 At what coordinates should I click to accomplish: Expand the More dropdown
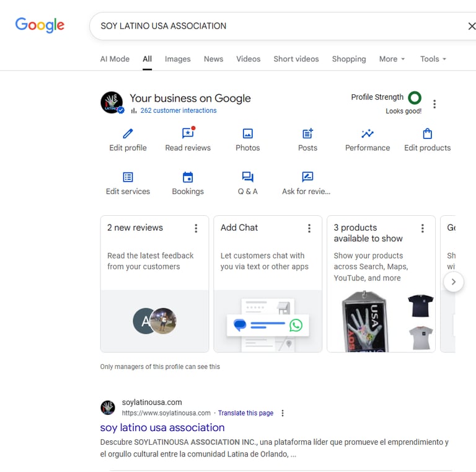coord(392,59)
